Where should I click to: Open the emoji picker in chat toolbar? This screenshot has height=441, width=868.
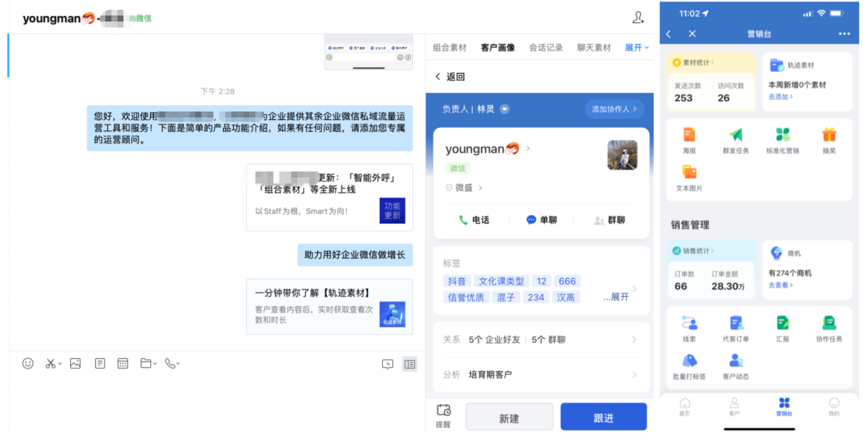[28, 363]
